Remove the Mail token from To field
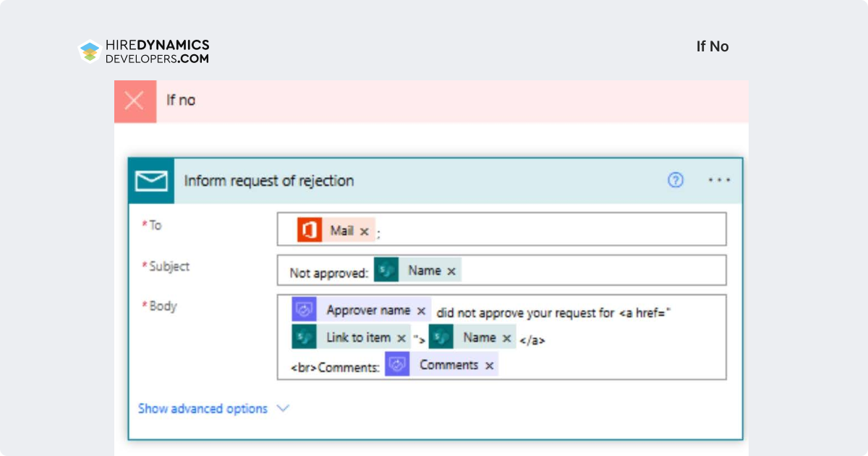868x456 pixels. click(365, 232)
